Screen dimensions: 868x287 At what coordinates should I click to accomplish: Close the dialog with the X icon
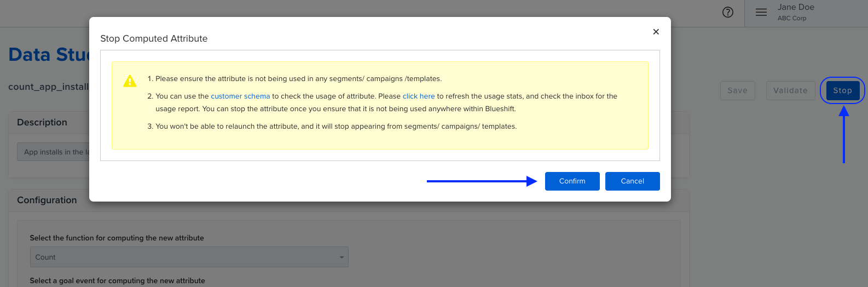click(656, 32)
